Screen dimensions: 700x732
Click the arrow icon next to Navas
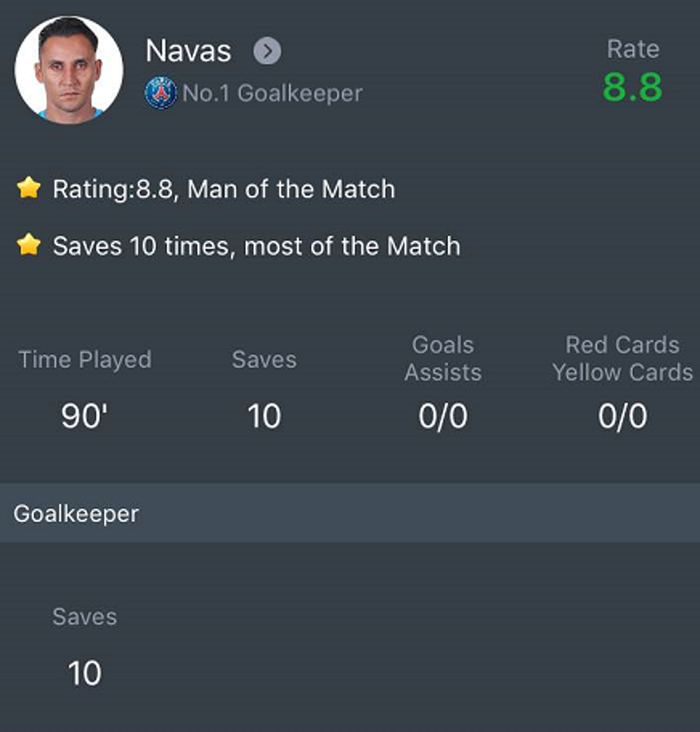tap(267, 51)
